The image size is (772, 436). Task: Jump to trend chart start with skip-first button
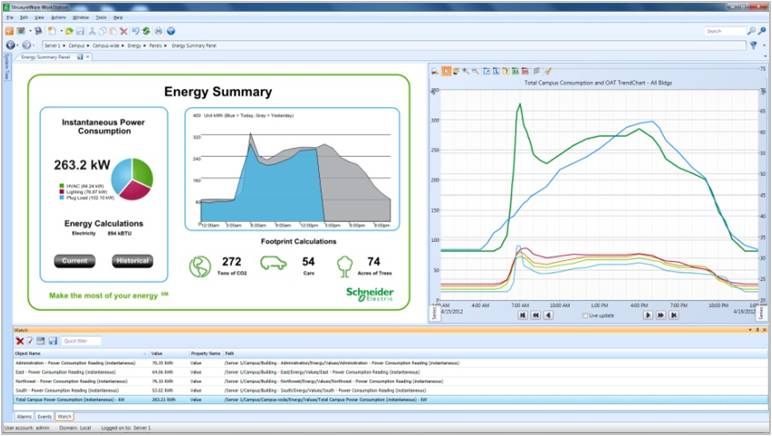tap(522, 315)
